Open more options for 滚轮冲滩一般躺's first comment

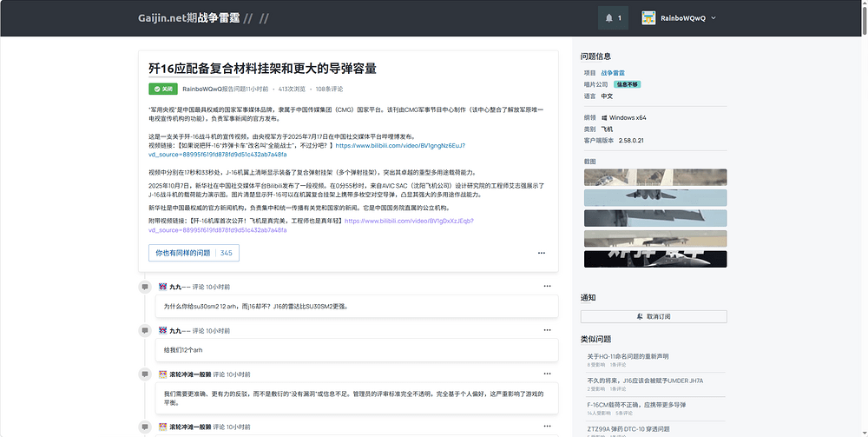point(547,374)
